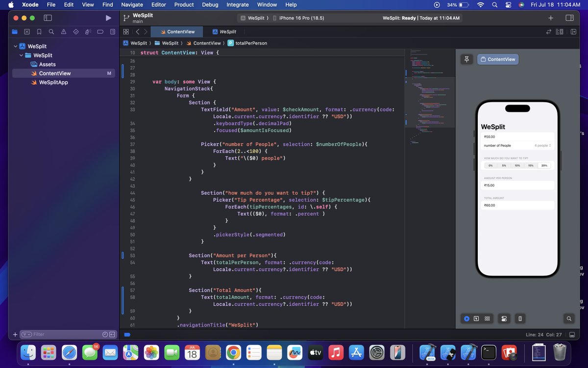Click the add file plus in navigator
This screenshot has height=368, width=588.
coord(15,335)
